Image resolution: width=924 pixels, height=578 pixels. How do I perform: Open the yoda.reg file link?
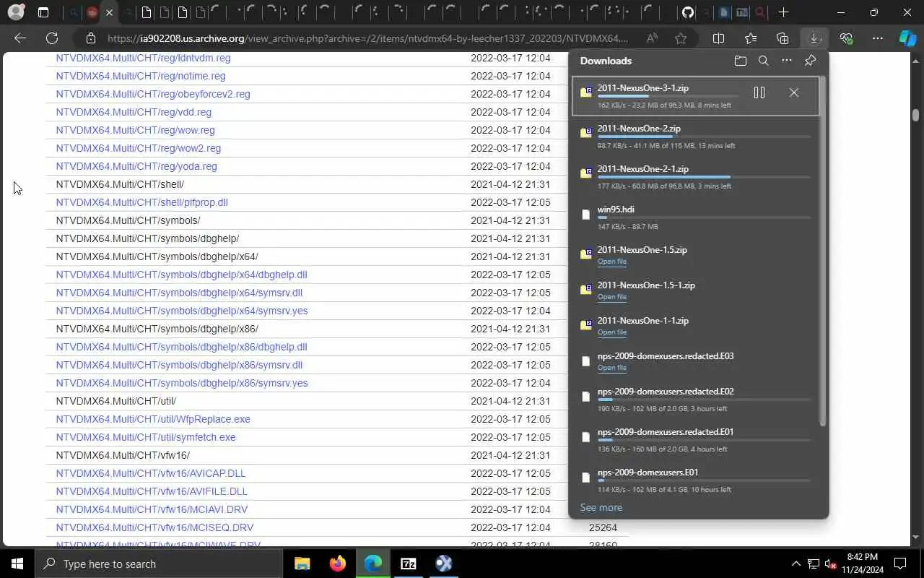[136, 166]
